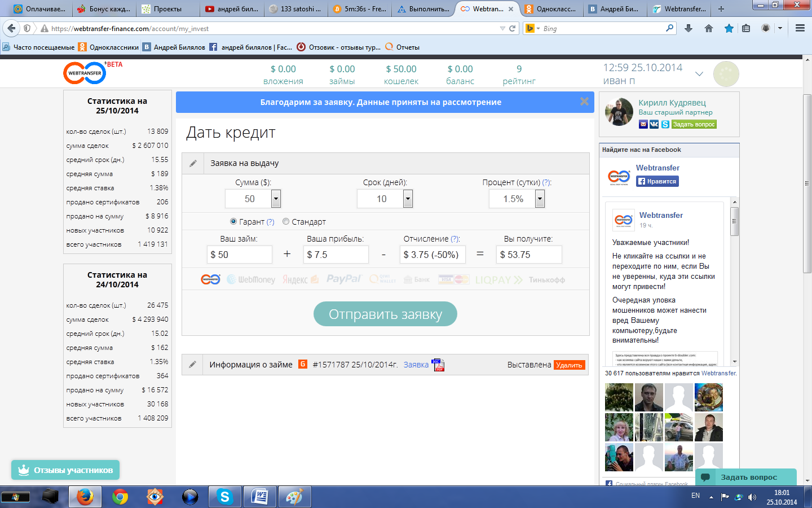Open the Процент rate dropdown arrow
Screen dimensions: 812x508
(x=540, y=199)
